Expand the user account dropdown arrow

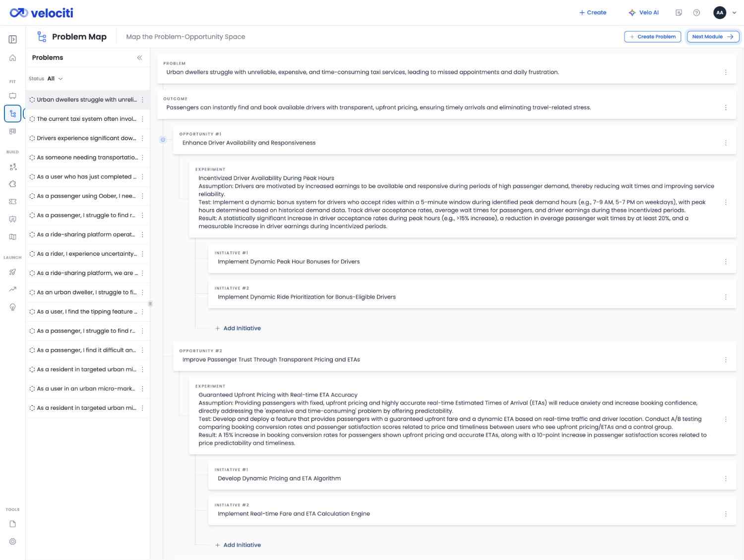coord(735,13)
